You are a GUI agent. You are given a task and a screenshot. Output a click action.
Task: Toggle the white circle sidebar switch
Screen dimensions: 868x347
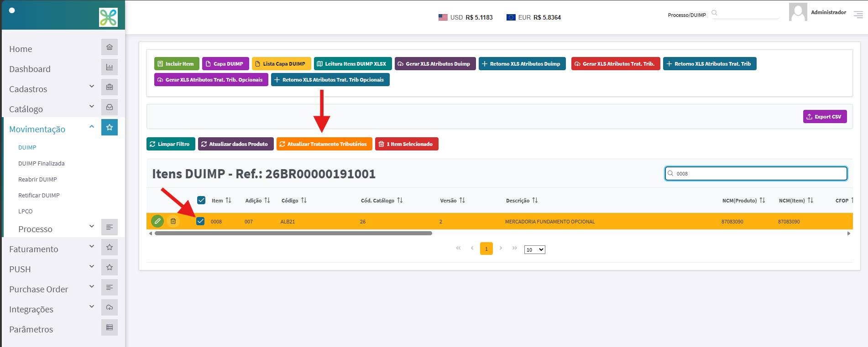(12, 10)
